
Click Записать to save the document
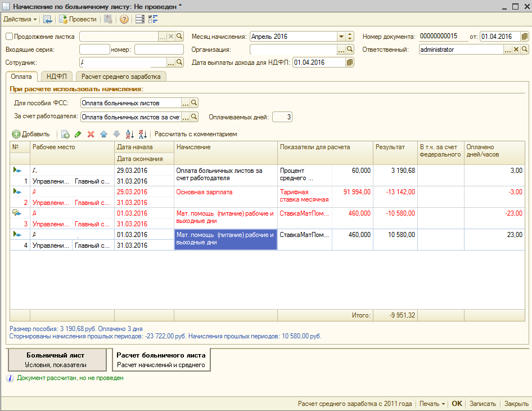(483, 404)
